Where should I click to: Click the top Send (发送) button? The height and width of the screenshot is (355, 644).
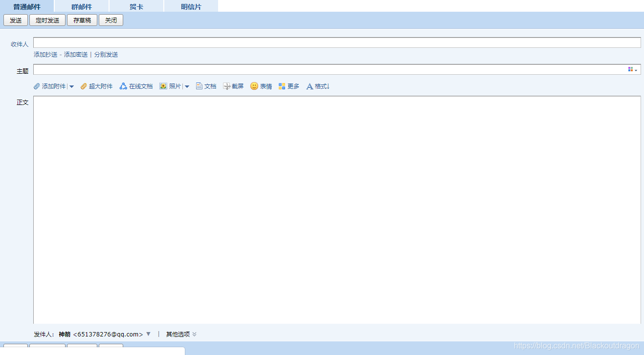pyautogui.click(x=16, y=21)
